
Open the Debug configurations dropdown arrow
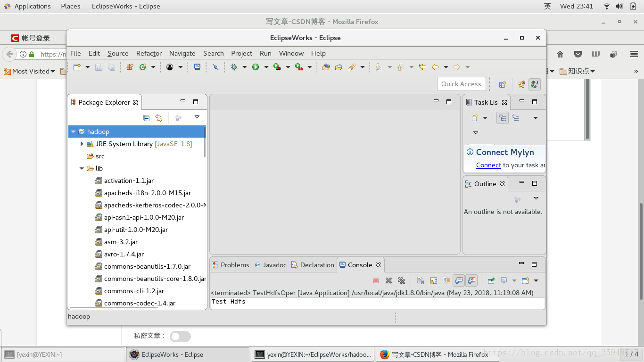[x=245, y=67]
